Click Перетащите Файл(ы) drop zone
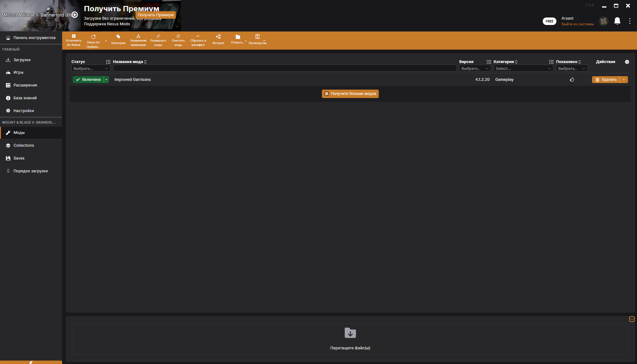 point(350,339)
